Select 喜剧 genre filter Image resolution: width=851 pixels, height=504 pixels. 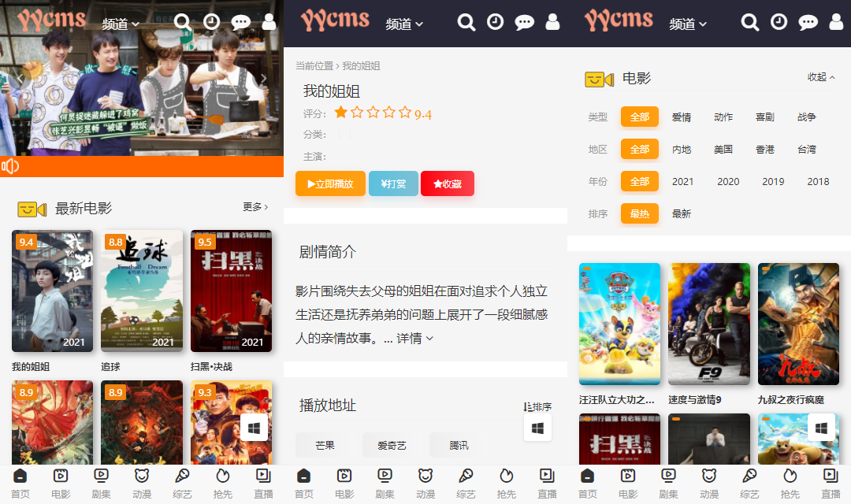tap(764, 117)
